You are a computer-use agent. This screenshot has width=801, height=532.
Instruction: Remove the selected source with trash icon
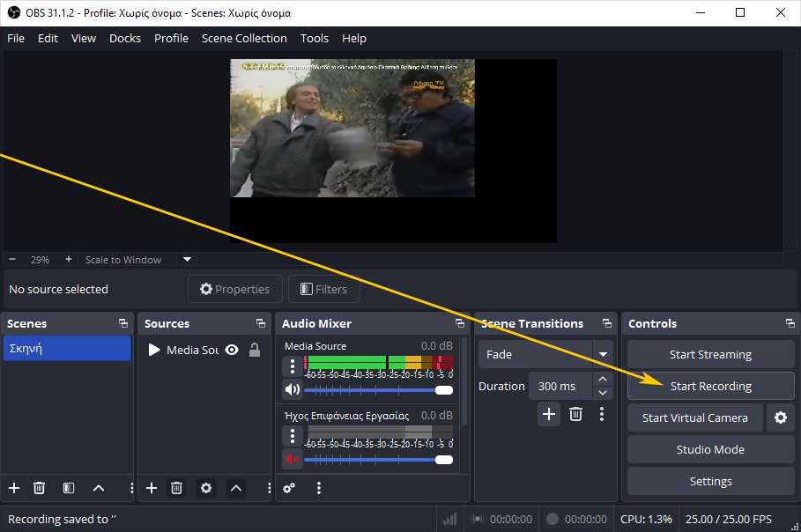[176, 488]
